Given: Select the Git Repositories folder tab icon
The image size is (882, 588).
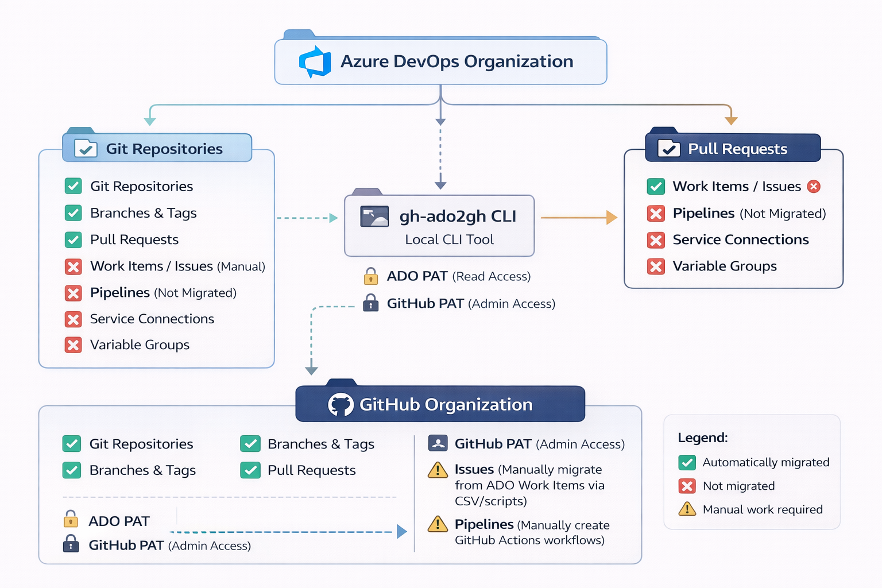Looking at the screenshot, I should click(x=84, y=148).
